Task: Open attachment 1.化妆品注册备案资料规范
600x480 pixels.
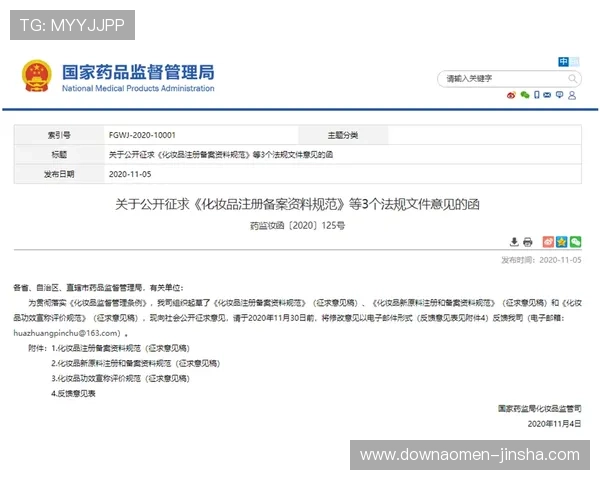Action: coord(120,348)
